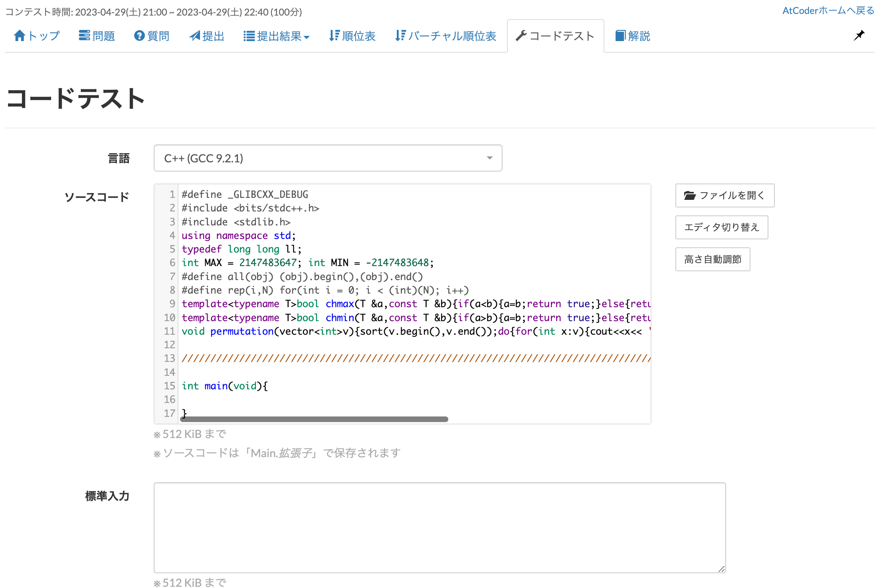Select the question mark icon for 質問

(x=139, y=36)
